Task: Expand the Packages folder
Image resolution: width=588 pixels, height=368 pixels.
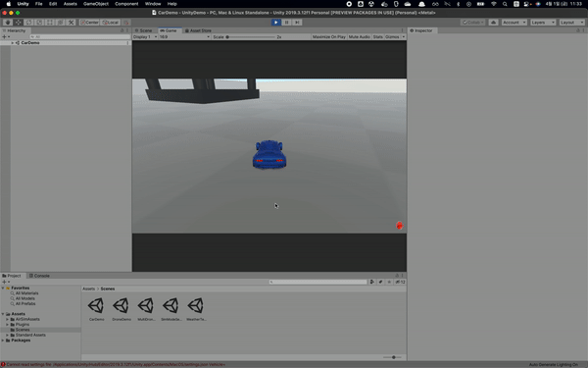Action: (x=3, y=341)
